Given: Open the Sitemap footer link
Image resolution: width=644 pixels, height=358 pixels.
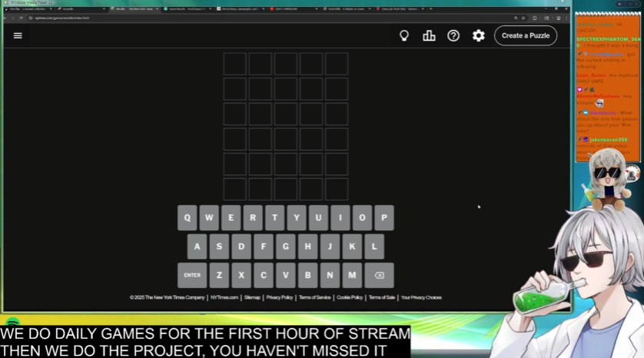Looking at the screenshot, I should coord(252,297).
